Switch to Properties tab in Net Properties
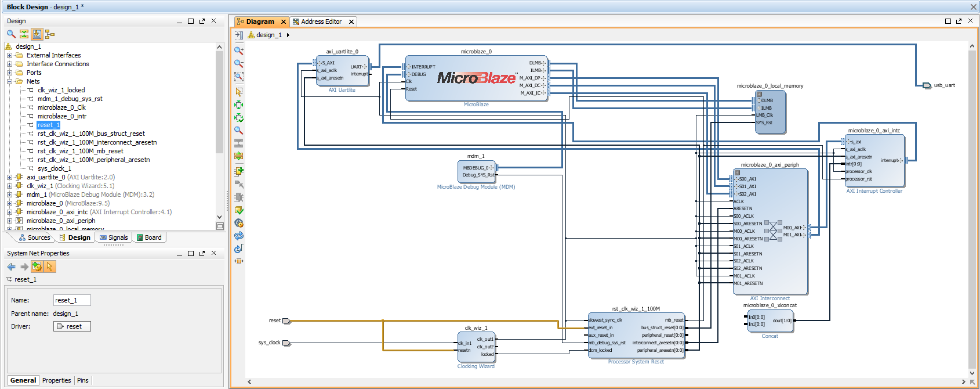 pyautogui.click(x=57, y=380)
